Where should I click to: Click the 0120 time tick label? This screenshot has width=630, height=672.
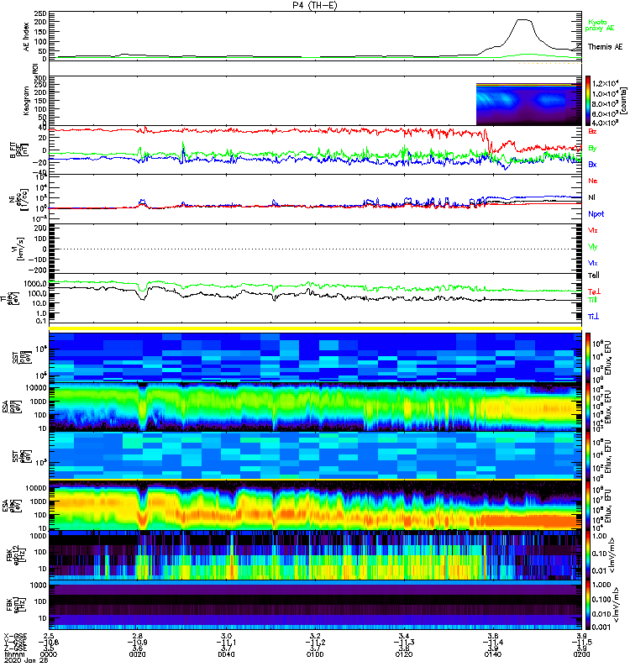pyautogui.click(x=404, y=654)
